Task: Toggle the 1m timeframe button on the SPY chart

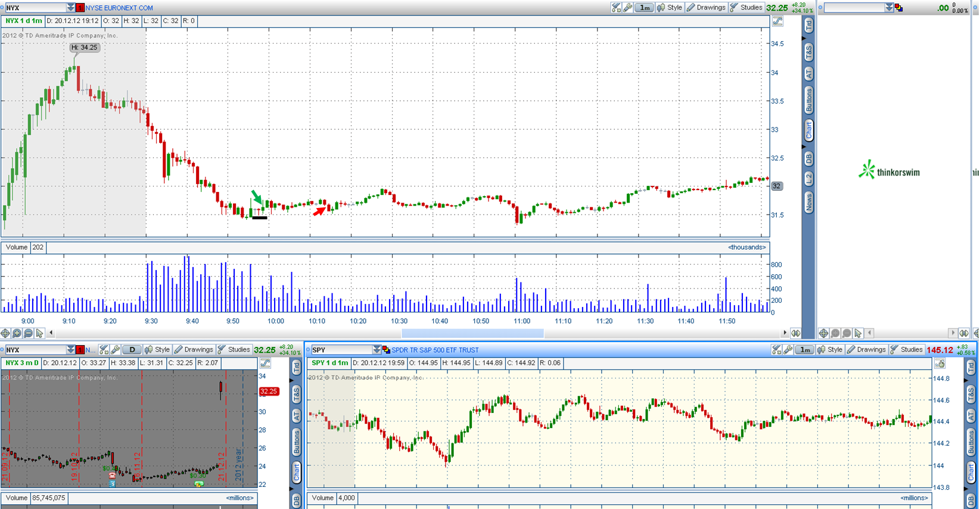Action: click(x=805, y=350)
